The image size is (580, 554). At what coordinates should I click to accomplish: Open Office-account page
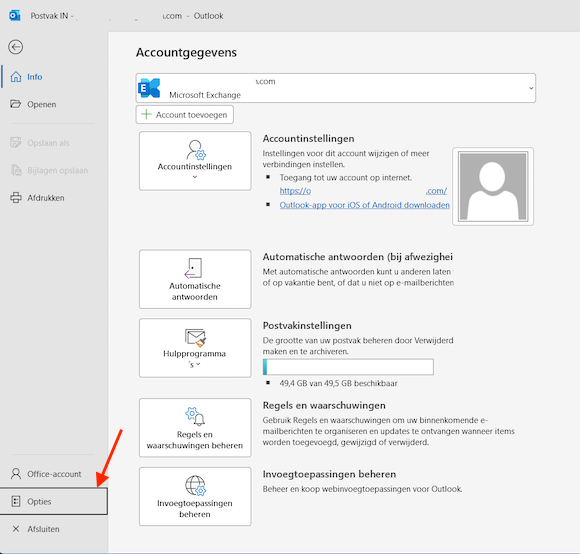pyautogui.click(x=55, y=474)
